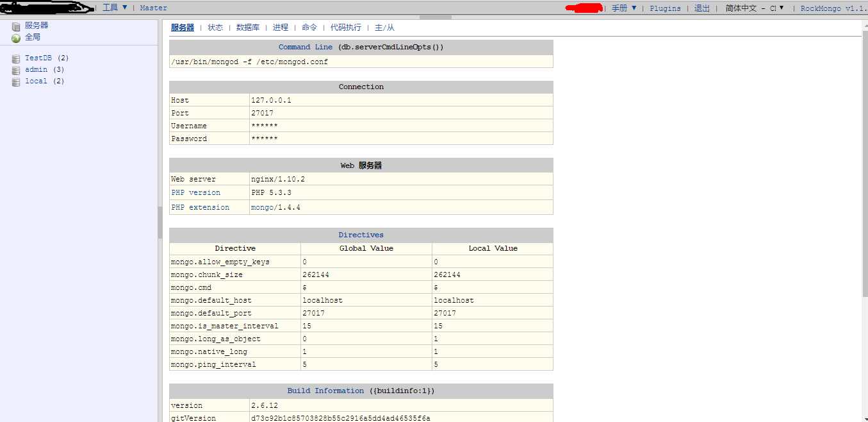Switch to the 数据库 tab
This screenshot has height=422, width=868.
(x=248, y=28)
